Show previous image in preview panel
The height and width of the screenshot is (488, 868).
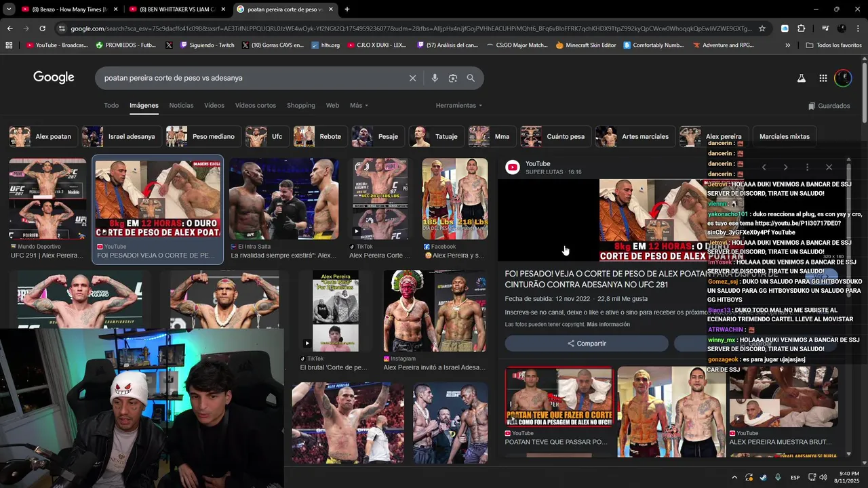pyautogui.click(x=764, y=167)
